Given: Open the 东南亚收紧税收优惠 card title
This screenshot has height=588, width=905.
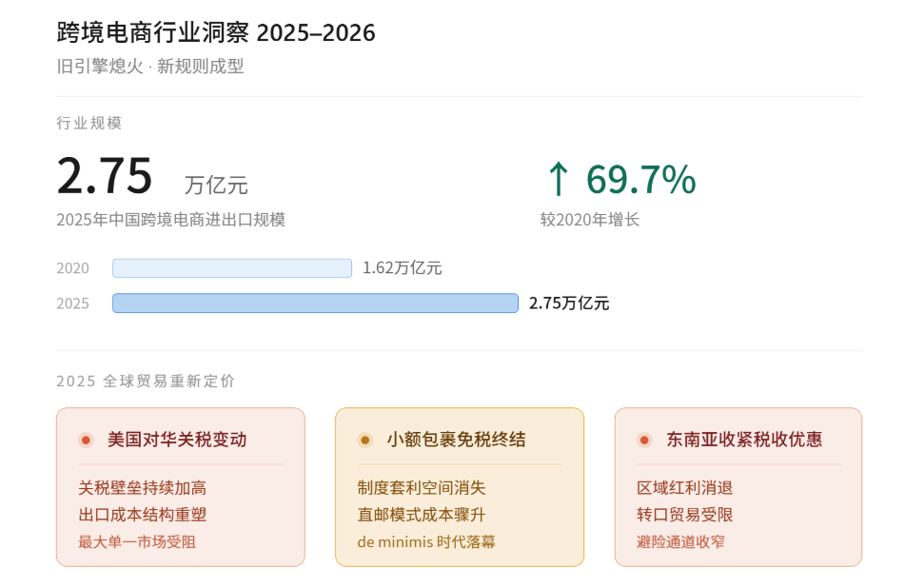Looking at the screenshot, I should tap(744, 440).
